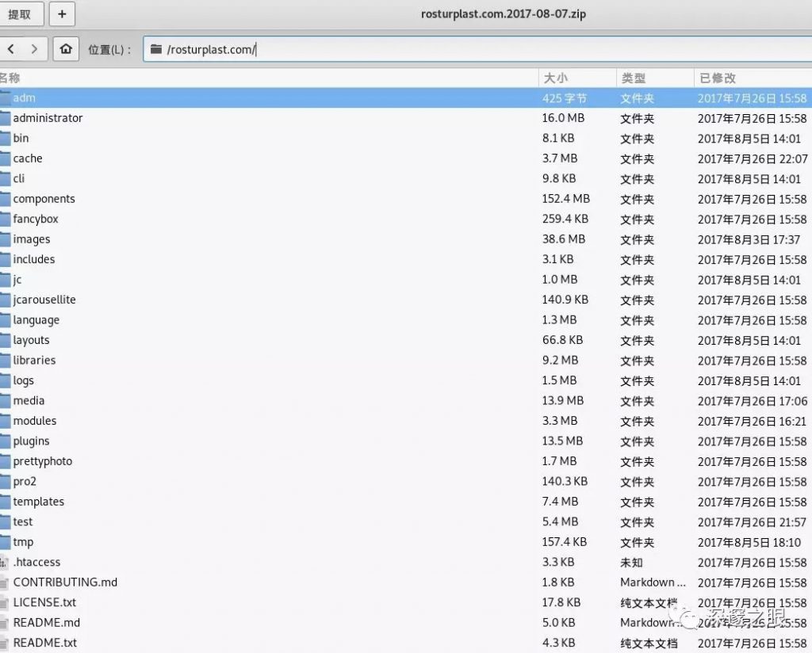Select the libraries folder icon
The height and width of the screenshot is (653, 812).
point(6,360)
